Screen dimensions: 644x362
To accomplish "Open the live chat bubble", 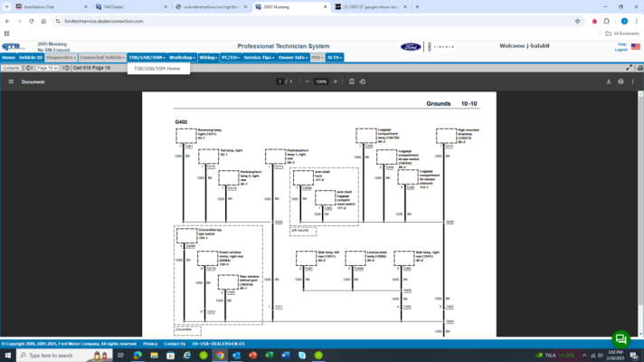I will 621,339.
